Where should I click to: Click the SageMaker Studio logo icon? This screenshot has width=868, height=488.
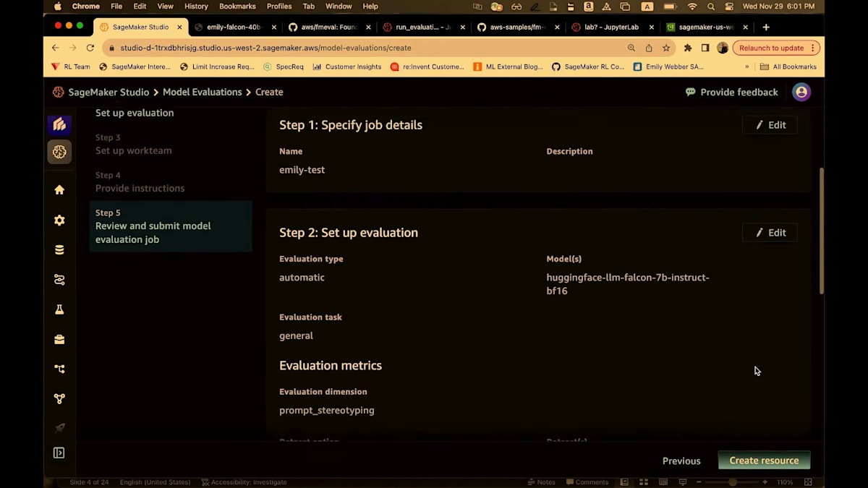(x=58, y=92)
